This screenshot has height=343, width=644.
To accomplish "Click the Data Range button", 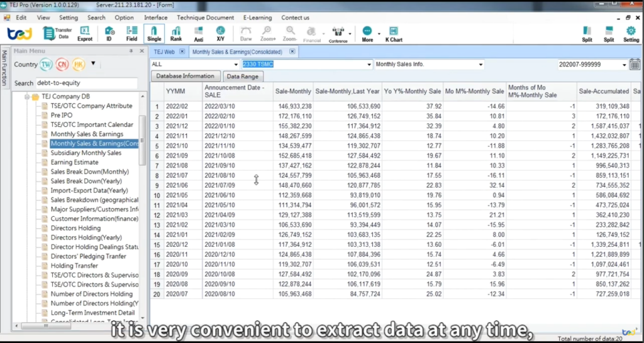I will click(x=243, y=76).
